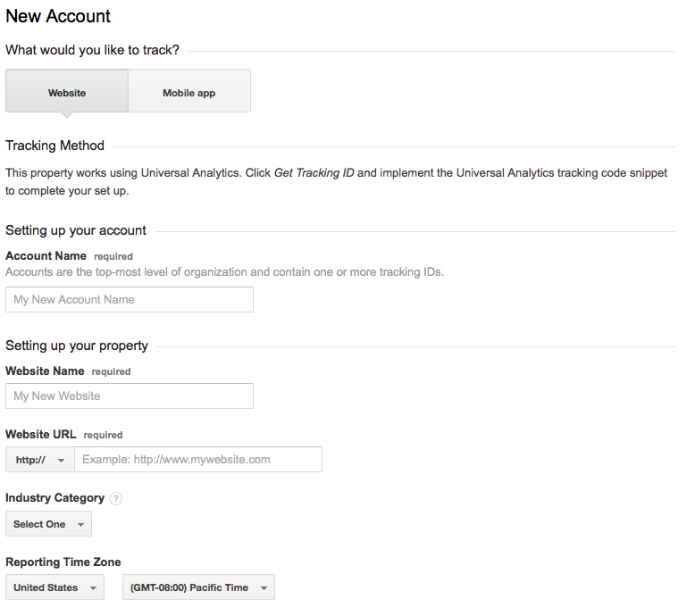
Task: Expand the Industry Category 'Select One' dropdown
Action: 48,524
